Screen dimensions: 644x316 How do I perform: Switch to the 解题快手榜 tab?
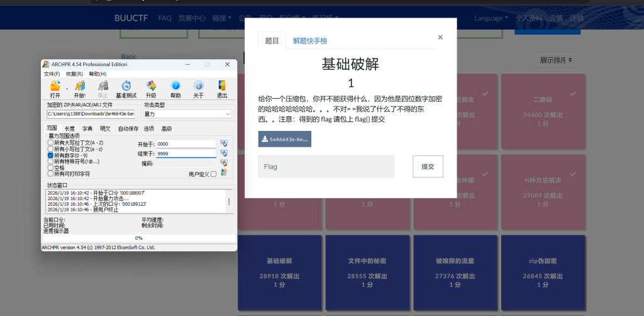pos(310,41)
